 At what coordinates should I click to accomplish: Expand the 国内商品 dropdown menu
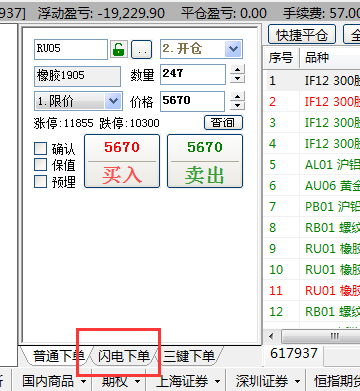tap(54, 381)
